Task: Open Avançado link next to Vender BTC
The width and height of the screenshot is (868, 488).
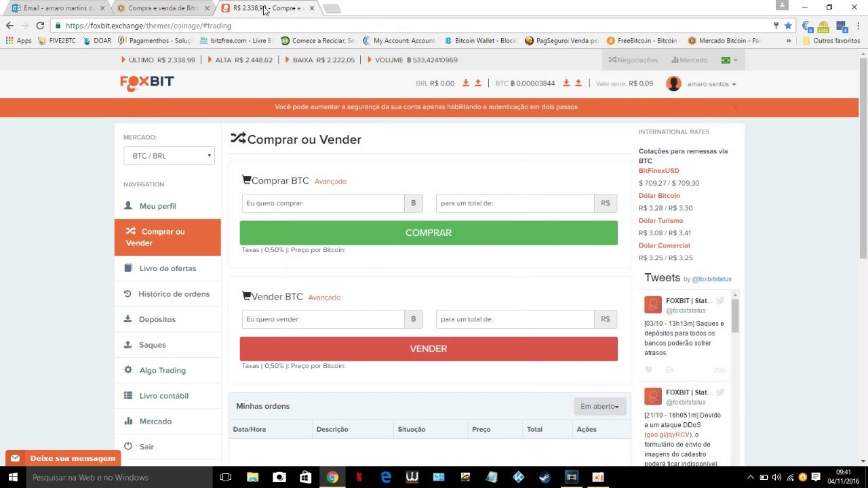Action: (x=324, y=298)
